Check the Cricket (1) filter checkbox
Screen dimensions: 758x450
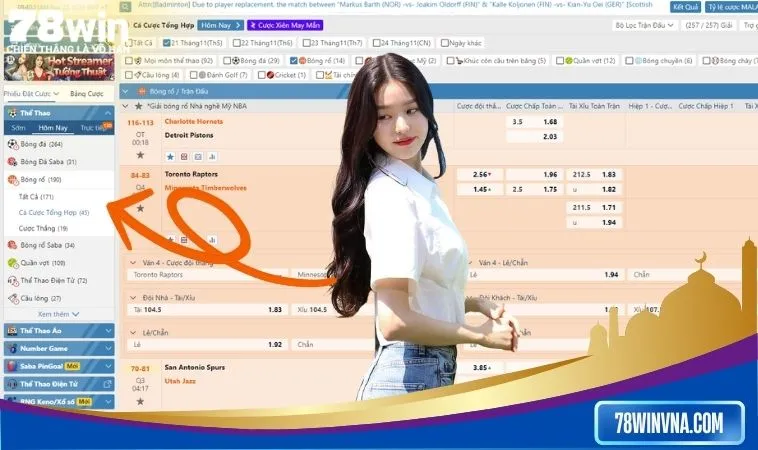pos(262,75)
